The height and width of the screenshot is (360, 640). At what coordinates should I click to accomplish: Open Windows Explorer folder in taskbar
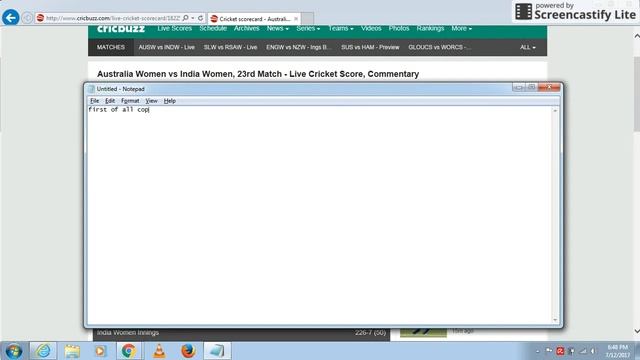(x=72, y=351)
